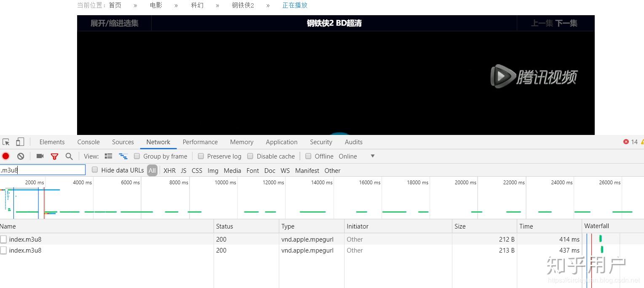Enable the Offline network checkbox
Viewport: 644px width, 288px height.
[x=308, y=156]
